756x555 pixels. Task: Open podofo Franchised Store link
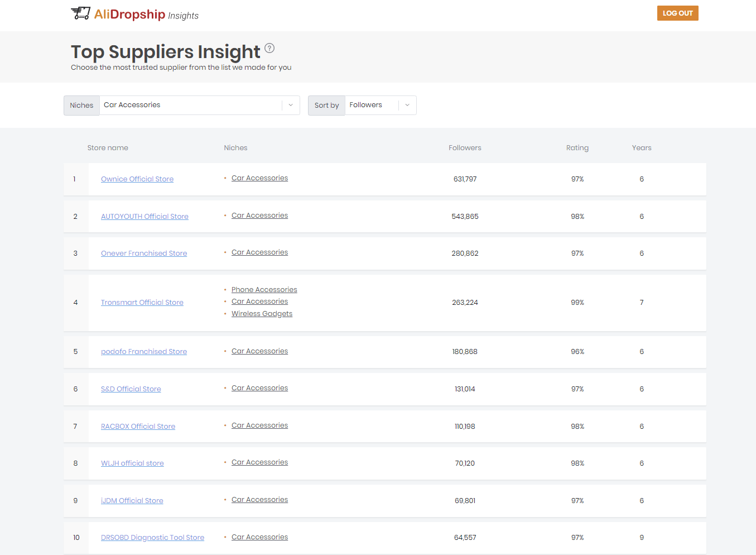click(144, 351)
